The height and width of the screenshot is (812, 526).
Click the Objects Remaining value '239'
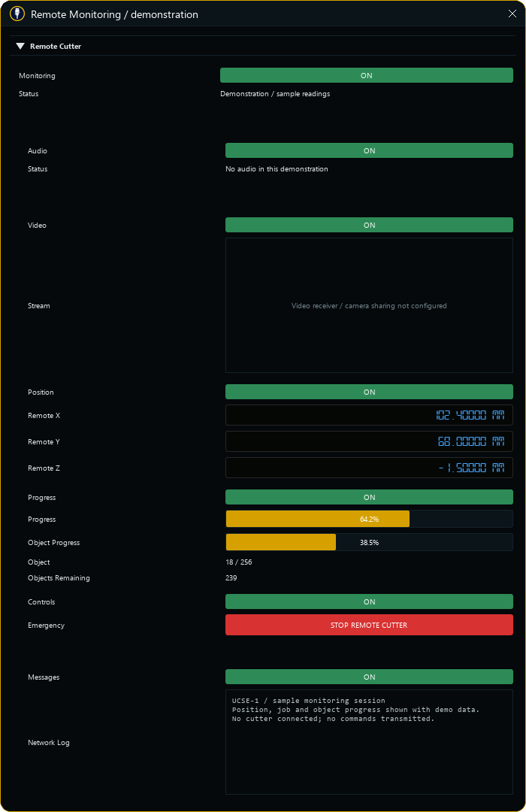pyautogui.click(x=231, y=578)
